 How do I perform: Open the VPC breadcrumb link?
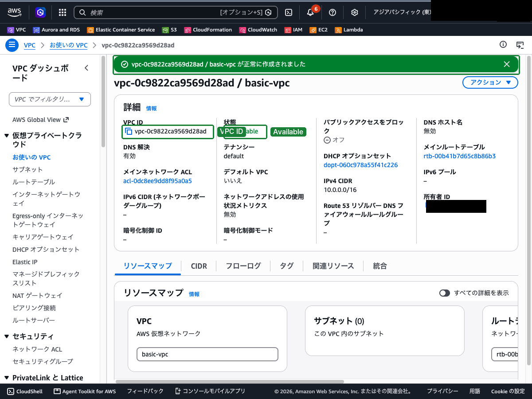click(x=30, y=45)
